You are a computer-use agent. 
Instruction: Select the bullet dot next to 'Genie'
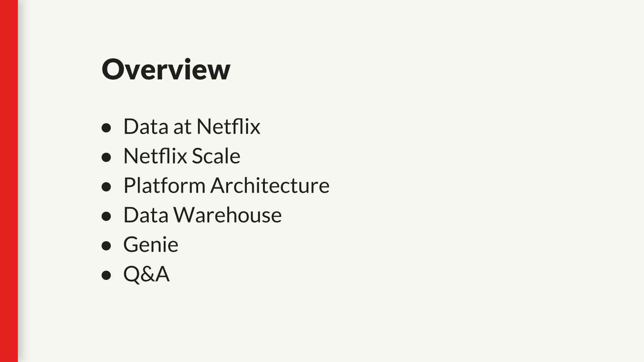click(x=106, y=246)
